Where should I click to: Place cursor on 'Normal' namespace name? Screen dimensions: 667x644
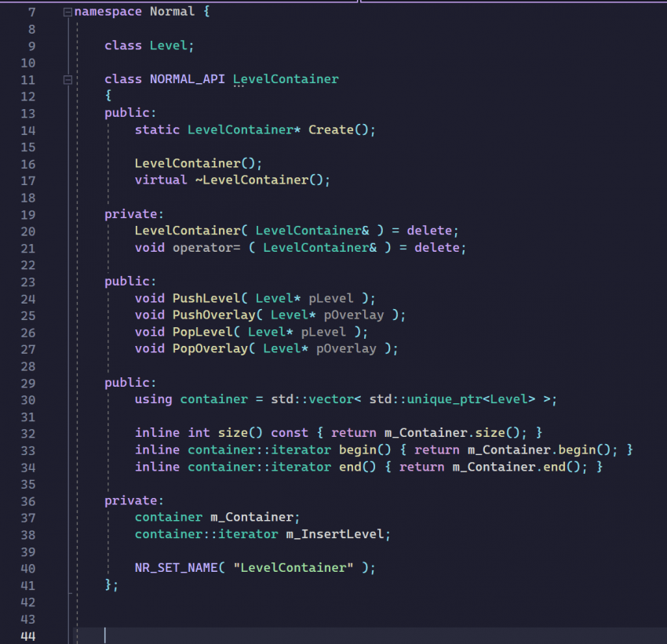pos(173,12)
